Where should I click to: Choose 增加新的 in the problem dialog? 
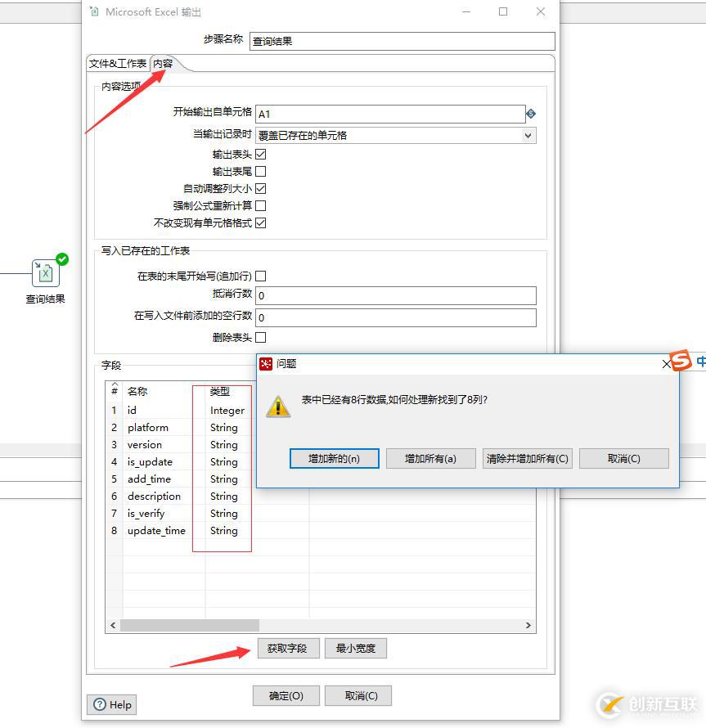tap(334, 458)
